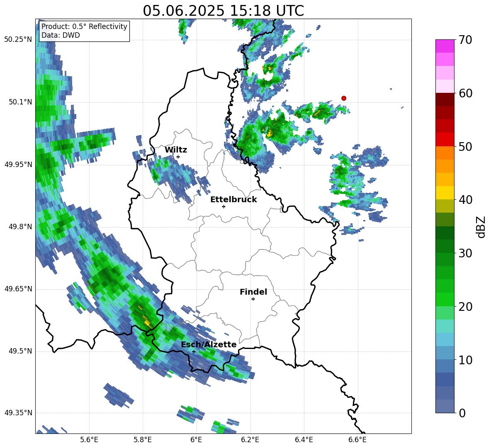
Task: Click the Wiltz city label
Action: (176, 150)
